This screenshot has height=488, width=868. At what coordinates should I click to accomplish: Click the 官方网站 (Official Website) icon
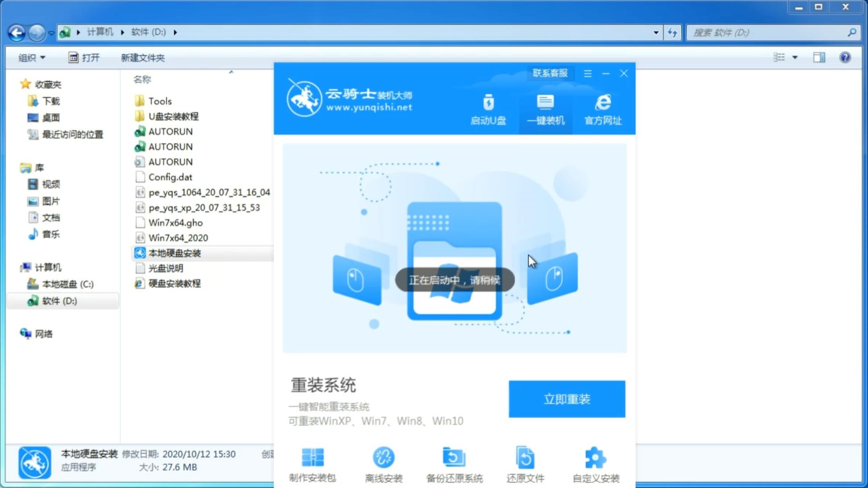pos(602,109)
